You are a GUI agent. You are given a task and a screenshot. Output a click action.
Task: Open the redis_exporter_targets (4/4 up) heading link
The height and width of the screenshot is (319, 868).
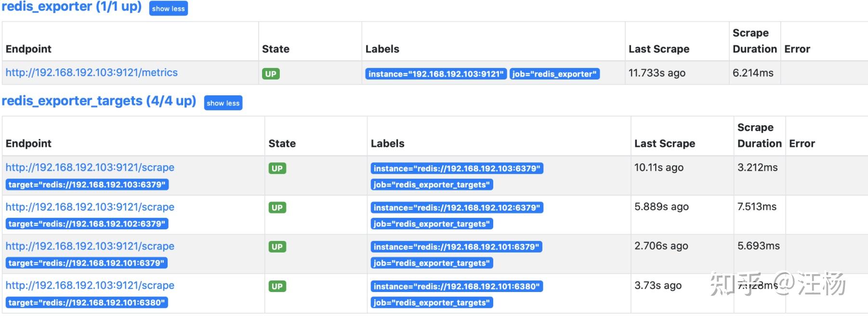coord(99,101)
